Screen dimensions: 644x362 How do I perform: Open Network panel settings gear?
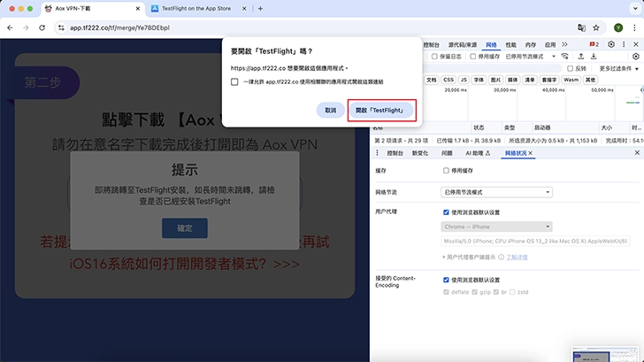pos(636,57)
